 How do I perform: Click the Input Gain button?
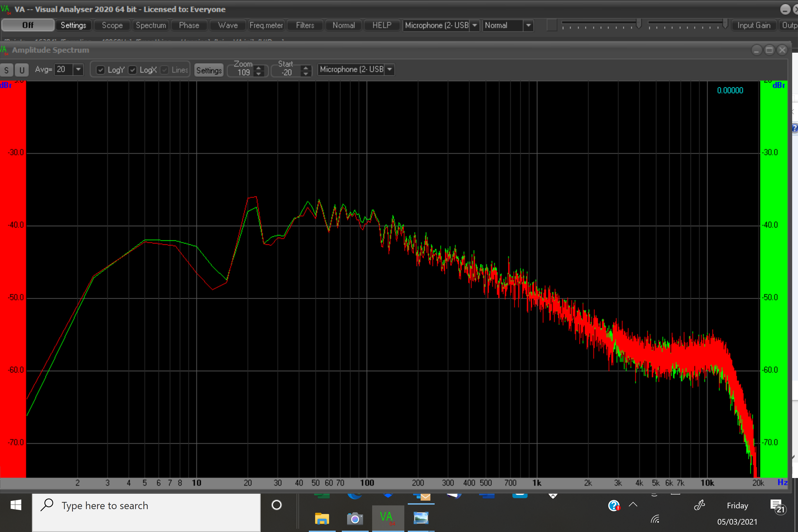[754, 25]
